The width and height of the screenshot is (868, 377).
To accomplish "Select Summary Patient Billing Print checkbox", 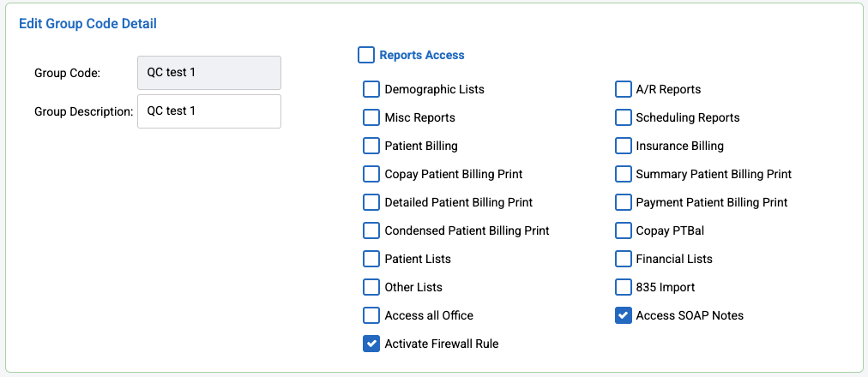I will click(624, 174).
